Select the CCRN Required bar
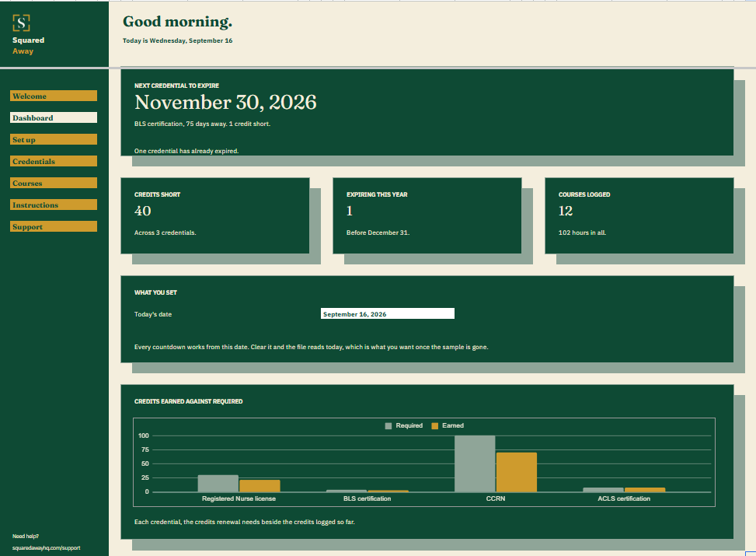This screenshot has height=556, width=756. click(x=475, y=463)
